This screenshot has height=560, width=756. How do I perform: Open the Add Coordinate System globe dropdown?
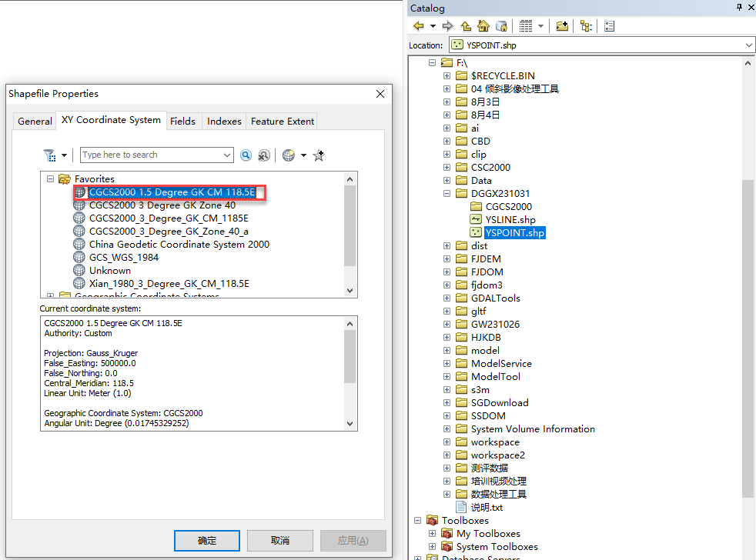303,155
